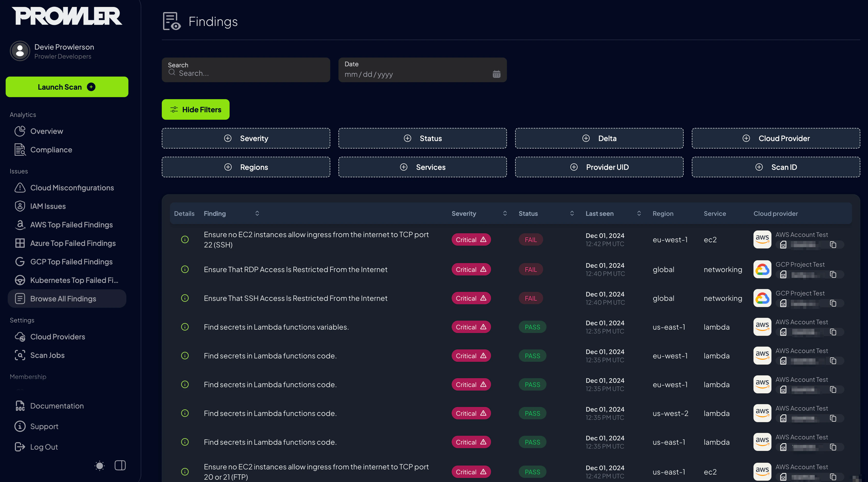Focus the Search findings input
The height and width of the screenshot is (482, 868).
(x=249, y=73)
